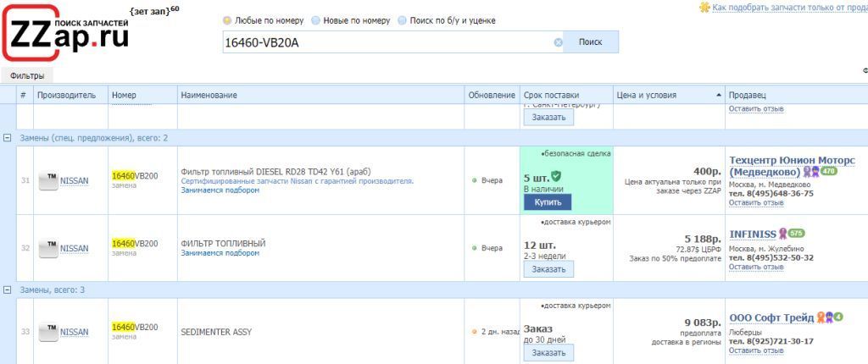Click the certified Nissan parts 'Сертифицированные запчасти' link
Image resolution: width=868 pixels, height=364 pixels.
[x=298, y=181]
